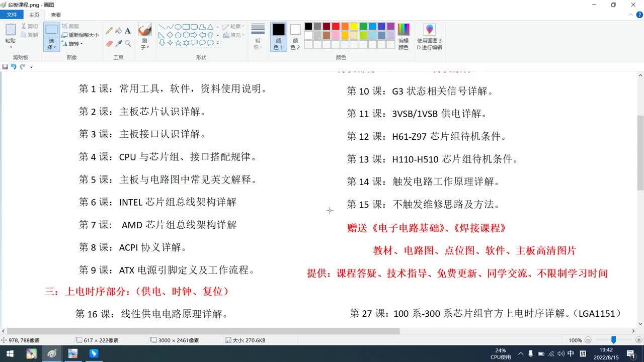Click the Cut (剪切) button
The image size is (644, 362).
pyautogui.click(x=29, y=26)
